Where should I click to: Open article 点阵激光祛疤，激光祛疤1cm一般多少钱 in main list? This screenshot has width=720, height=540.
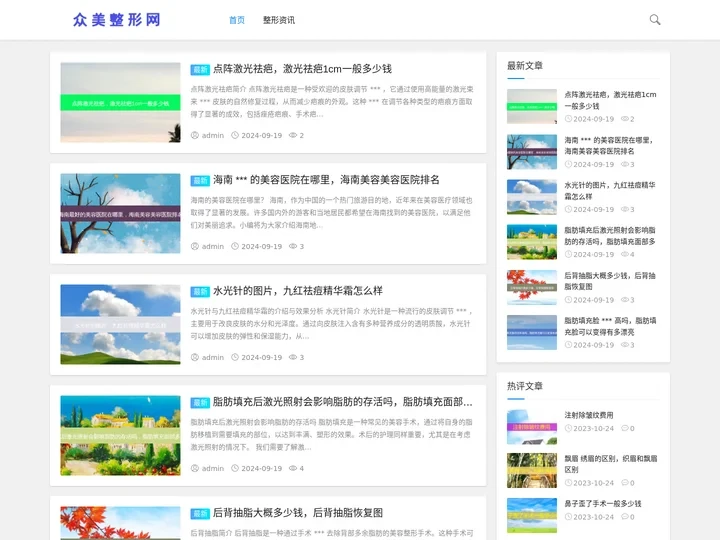tap(302, 69)
